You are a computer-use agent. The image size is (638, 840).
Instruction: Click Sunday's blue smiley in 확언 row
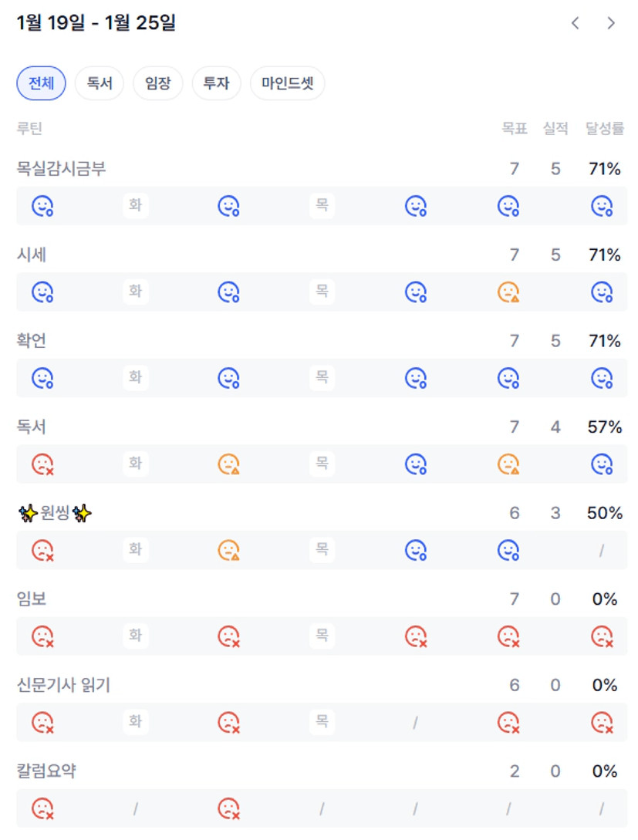(x=602, y=378)
